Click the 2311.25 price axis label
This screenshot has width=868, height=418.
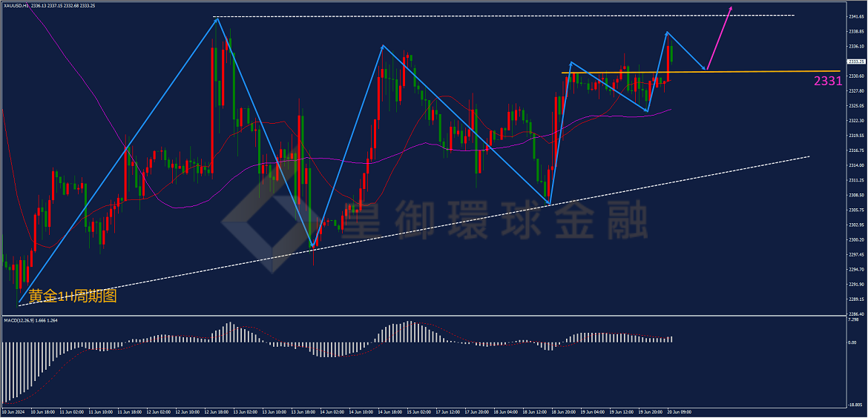click(x=856, y=180)
